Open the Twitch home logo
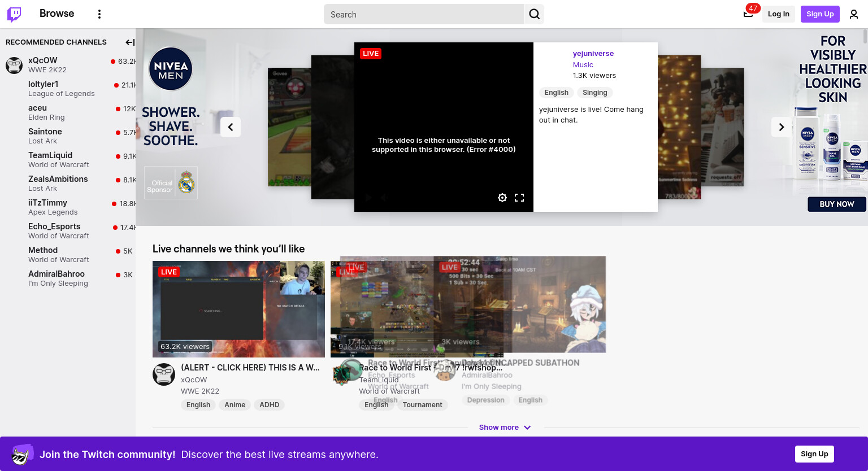 (14, 14)
